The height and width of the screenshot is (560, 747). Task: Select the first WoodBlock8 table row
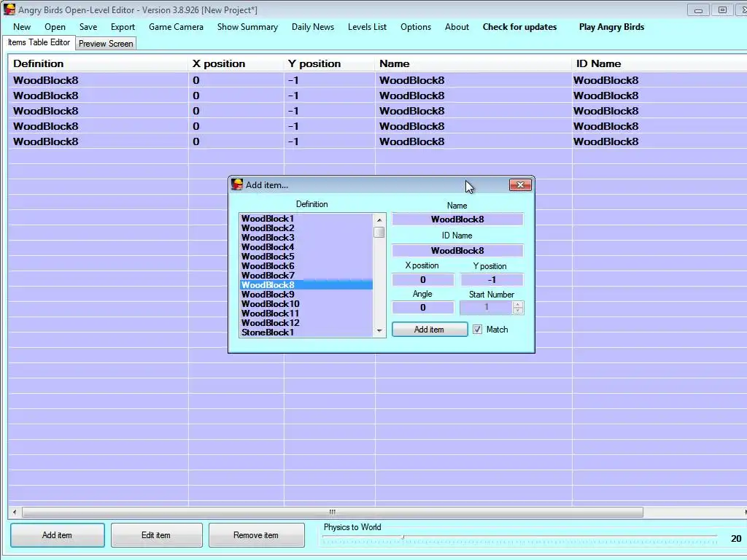click(x=377, y=80)
